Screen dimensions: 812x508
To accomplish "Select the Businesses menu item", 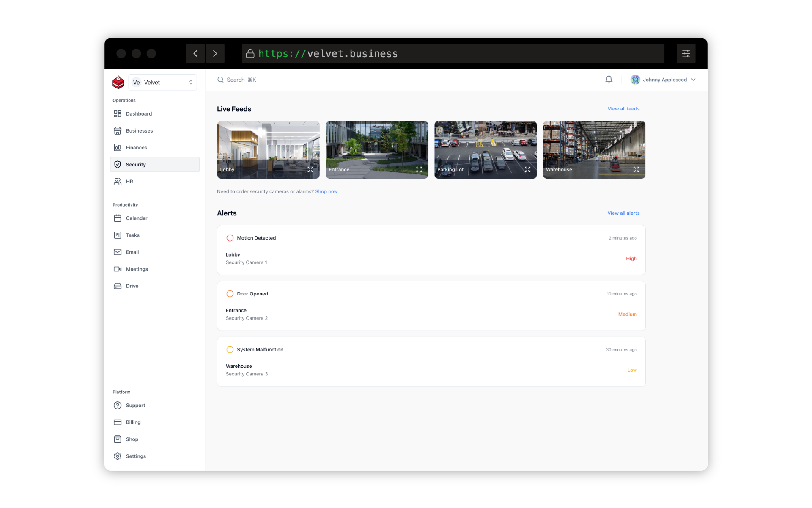I will pos(139,130).
